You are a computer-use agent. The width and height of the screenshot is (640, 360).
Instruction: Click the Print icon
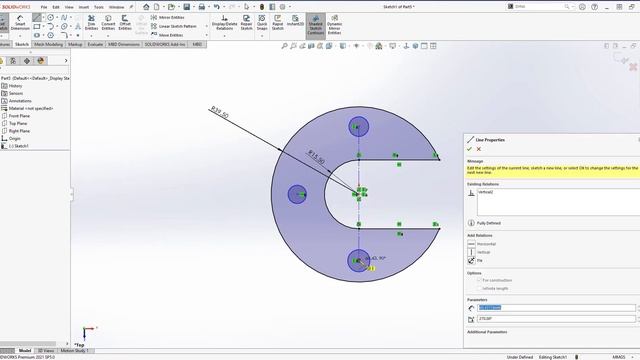202,7
